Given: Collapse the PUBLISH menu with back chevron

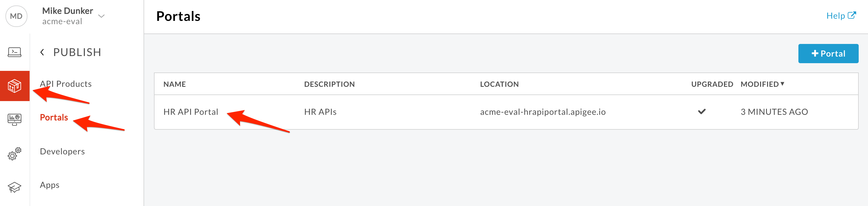Looking at the screenshot, I should tap(42, 52).
